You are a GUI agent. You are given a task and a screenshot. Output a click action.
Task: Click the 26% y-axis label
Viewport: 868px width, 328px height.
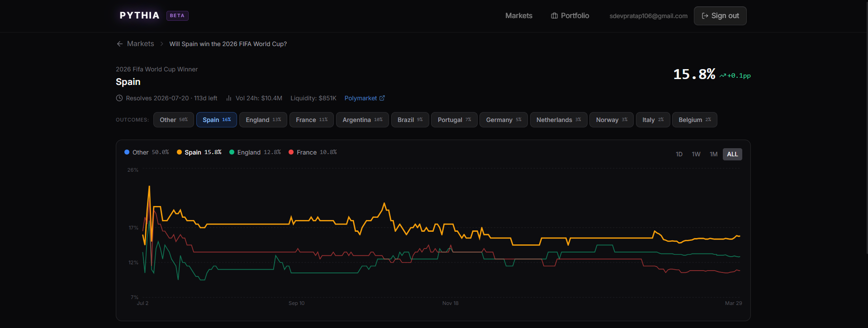133,170
